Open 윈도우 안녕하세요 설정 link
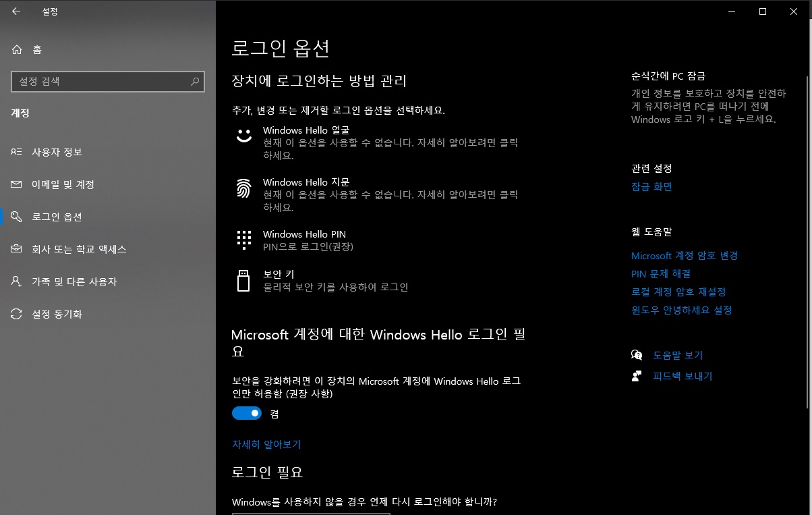This screenshot has width=812, height=515. (x=682, y=310)
